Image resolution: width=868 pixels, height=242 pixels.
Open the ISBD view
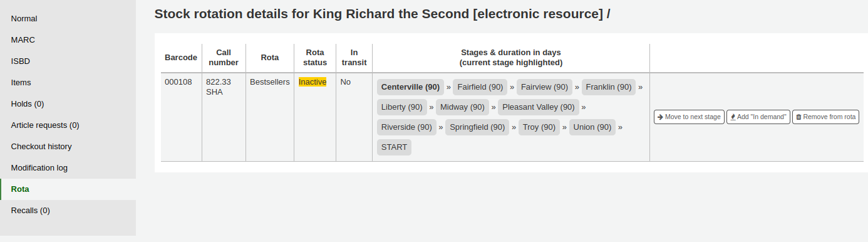coord(68,61)
